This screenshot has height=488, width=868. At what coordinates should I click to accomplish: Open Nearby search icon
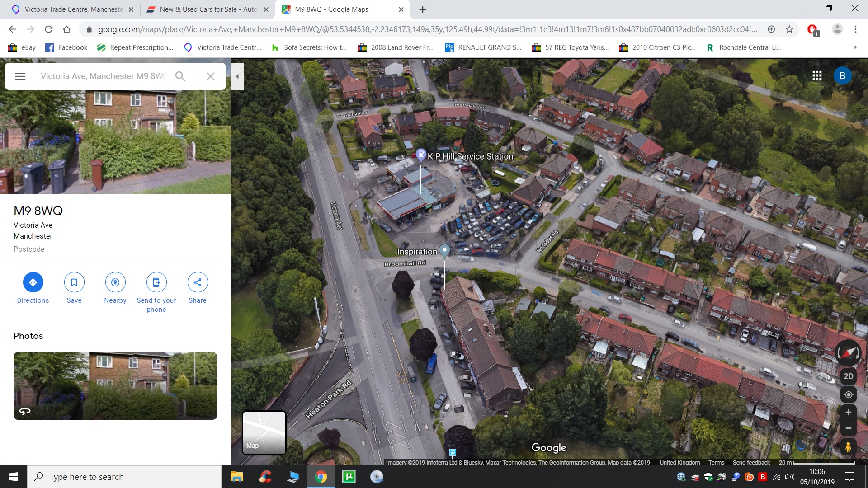tap(115, 282)
